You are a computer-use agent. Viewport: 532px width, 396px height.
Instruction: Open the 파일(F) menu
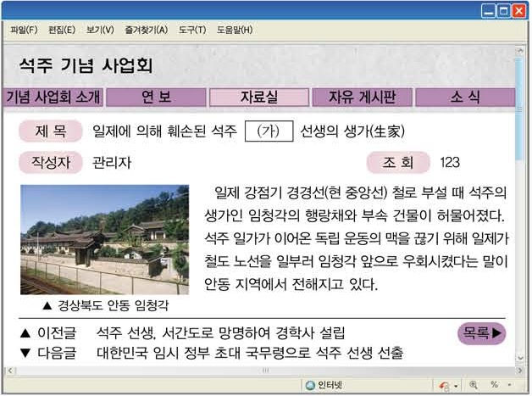(24, 30)
